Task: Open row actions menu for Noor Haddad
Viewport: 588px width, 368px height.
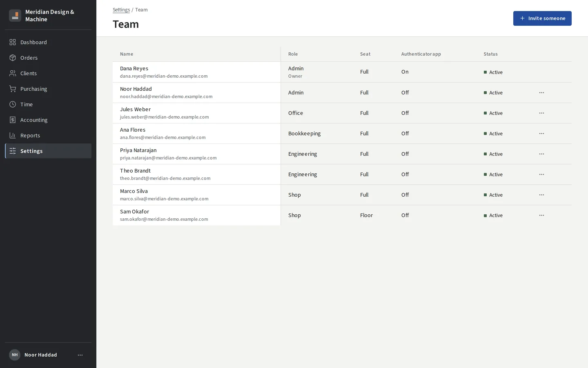Action: pos(541,93)
